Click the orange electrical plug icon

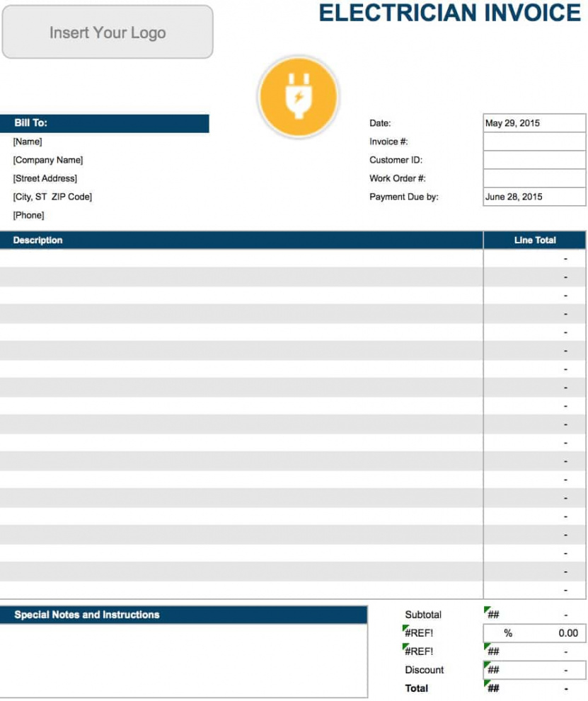click(x=299, y=97)
